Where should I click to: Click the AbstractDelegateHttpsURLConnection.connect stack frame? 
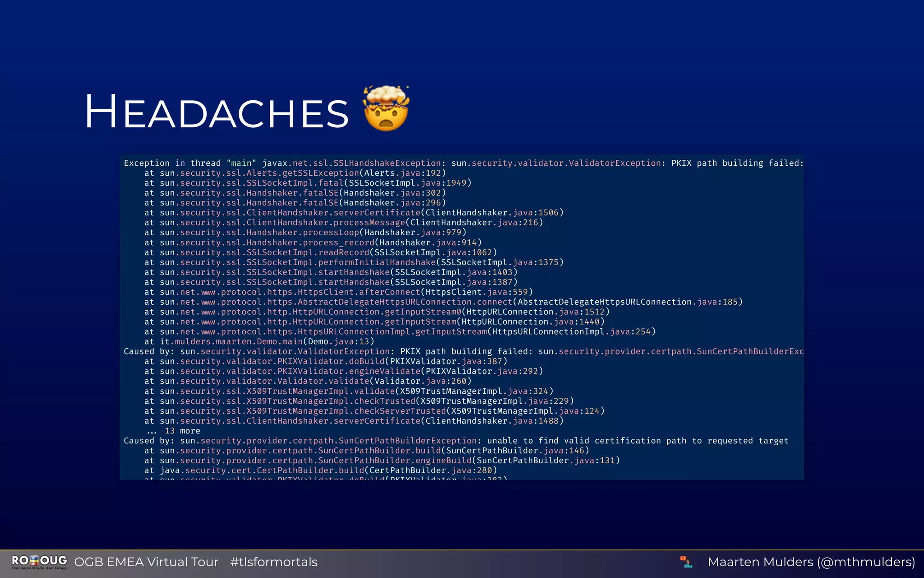point(443,302)
